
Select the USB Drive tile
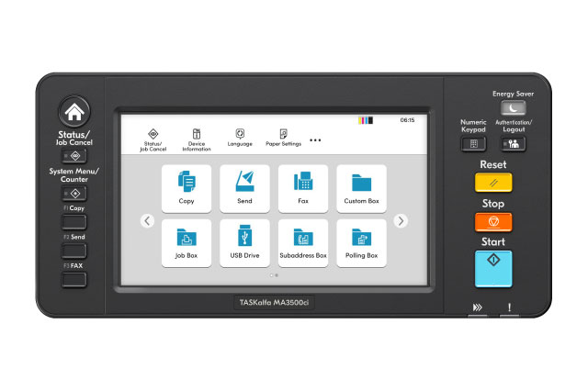coord(244,242)
